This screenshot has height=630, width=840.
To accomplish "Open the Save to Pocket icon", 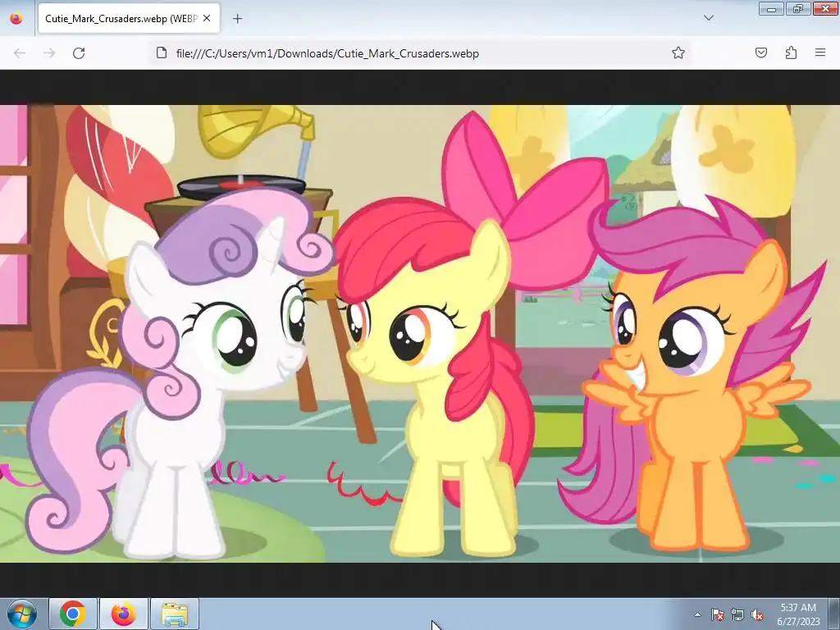I will point(761,52).
